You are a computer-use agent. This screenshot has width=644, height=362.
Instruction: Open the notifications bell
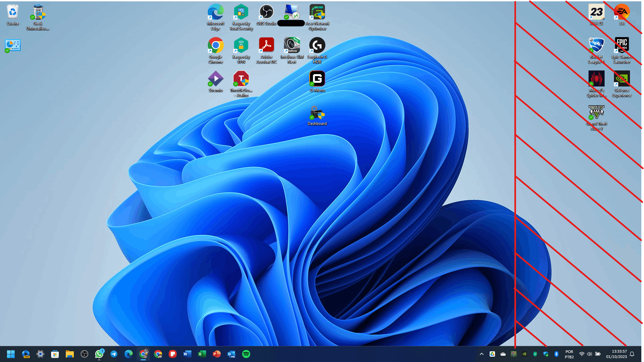pos(632,354)
